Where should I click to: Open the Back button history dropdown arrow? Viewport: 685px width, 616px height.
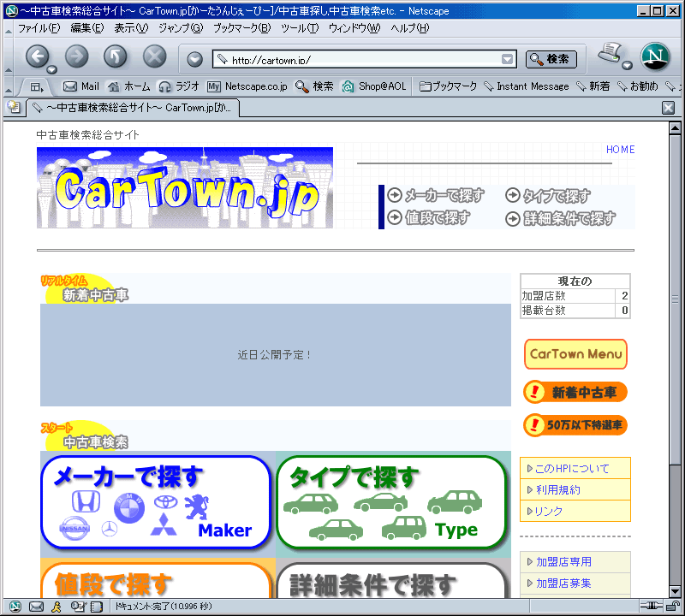52,69
